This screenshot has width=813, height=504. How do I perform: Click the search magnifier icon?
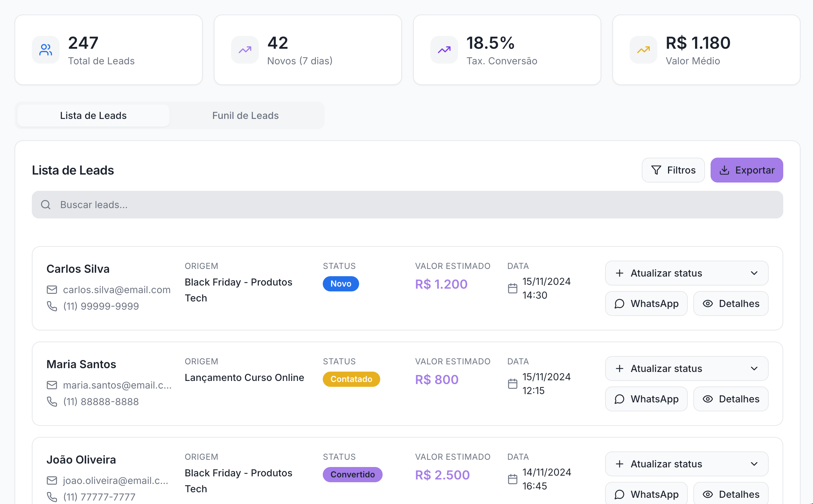[46, 205]
